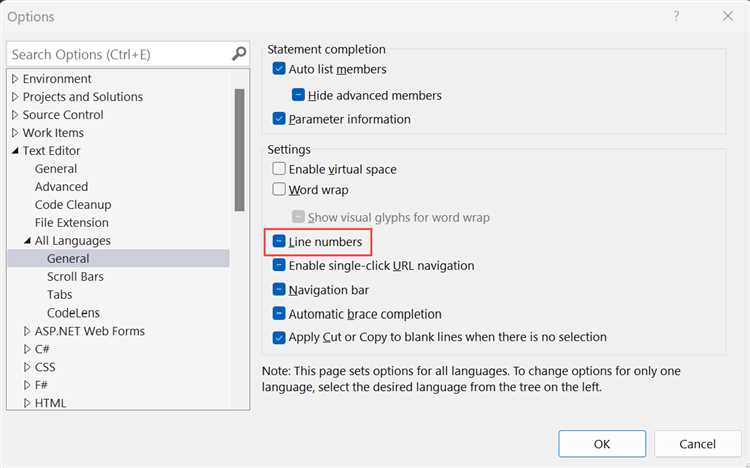Screen dimensions: 750x468
Task: Expand the HTML node arrow
Action: pos(27,403)
